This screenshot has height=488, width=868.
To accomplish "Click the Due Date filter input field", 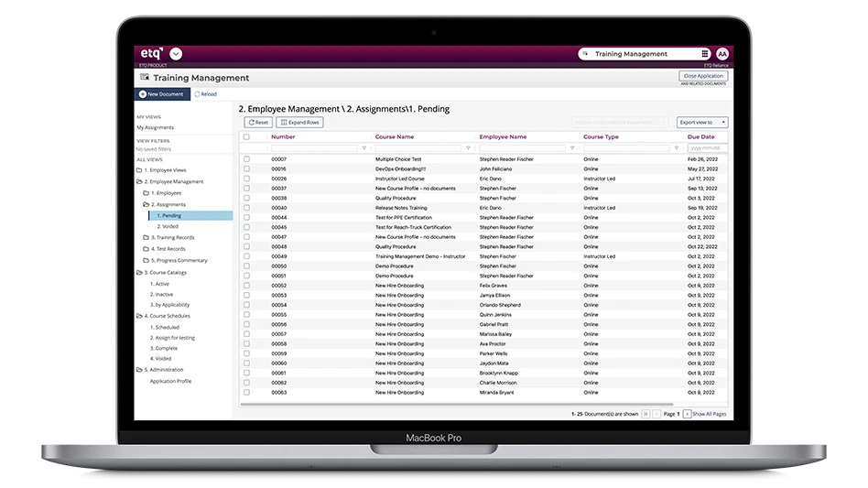I will pyautogui.click(x=707, y=147).
